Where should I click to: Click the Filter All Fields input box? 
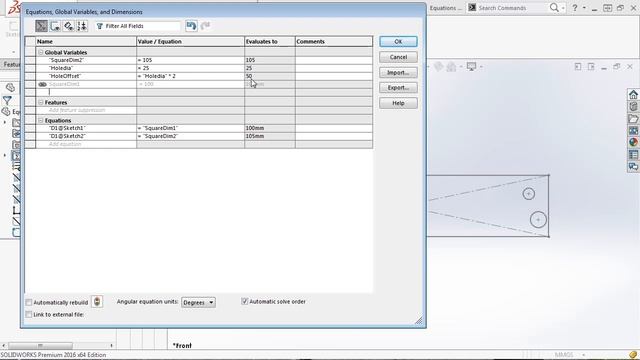click(x=138, y=26)
